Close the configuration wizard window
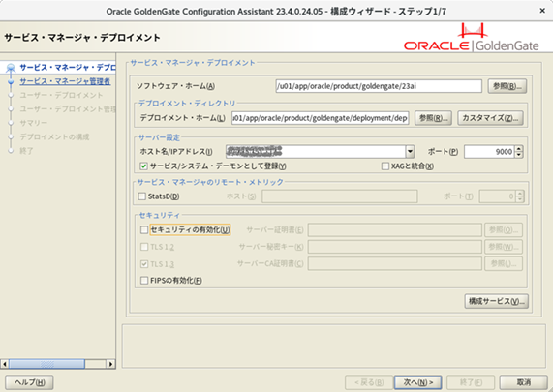Screen dimensions: 553x392 [x=542, y=11]
